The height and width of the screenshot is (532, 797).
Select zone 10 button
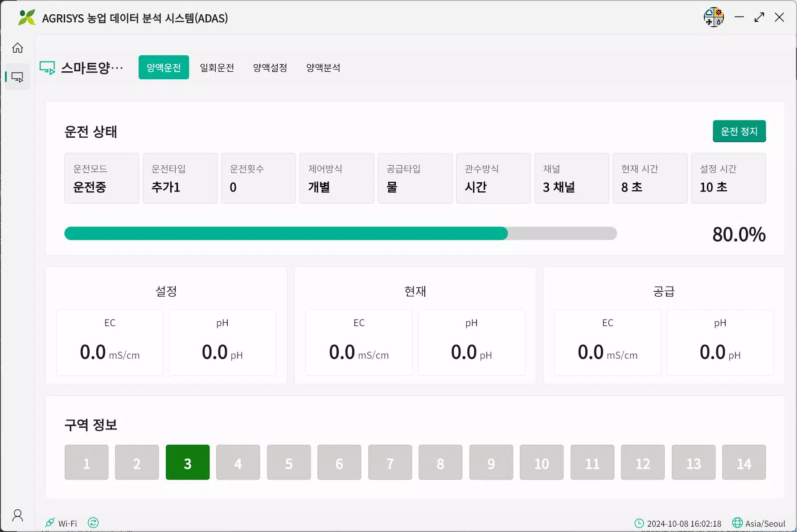(542, 462)
